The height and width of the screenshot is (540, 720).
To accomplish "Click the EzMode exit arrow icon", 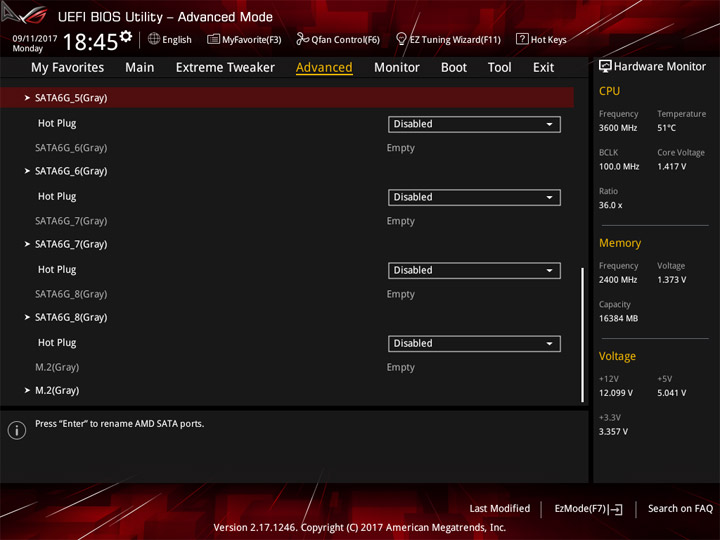I will pos(617,509).
